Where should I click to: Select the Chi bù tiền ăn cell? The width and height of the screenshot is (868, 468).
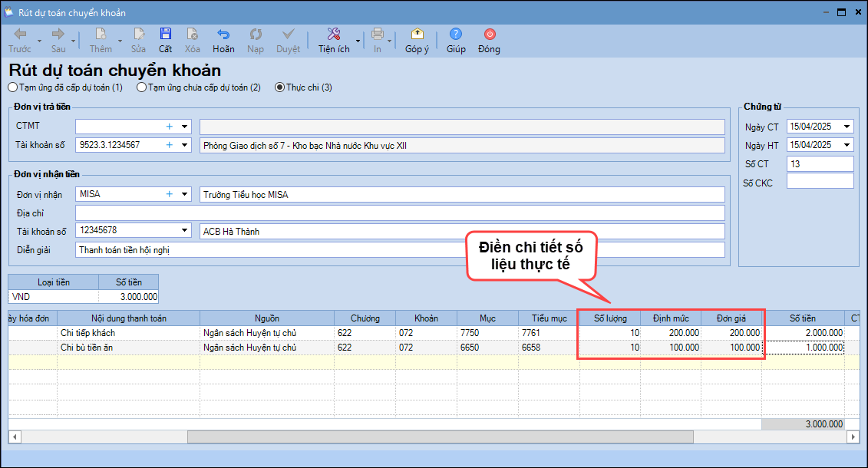coord(128,348)
